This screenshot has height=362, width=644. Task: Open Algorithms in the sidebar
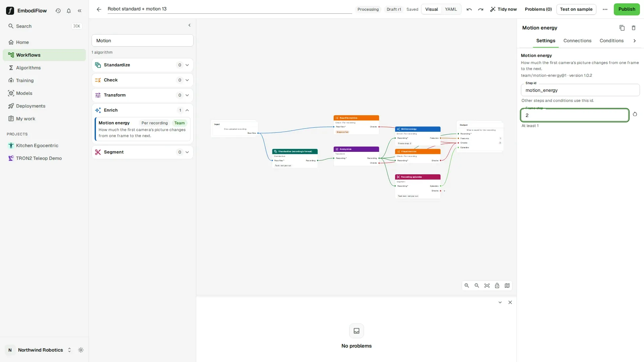pos(44,68)
